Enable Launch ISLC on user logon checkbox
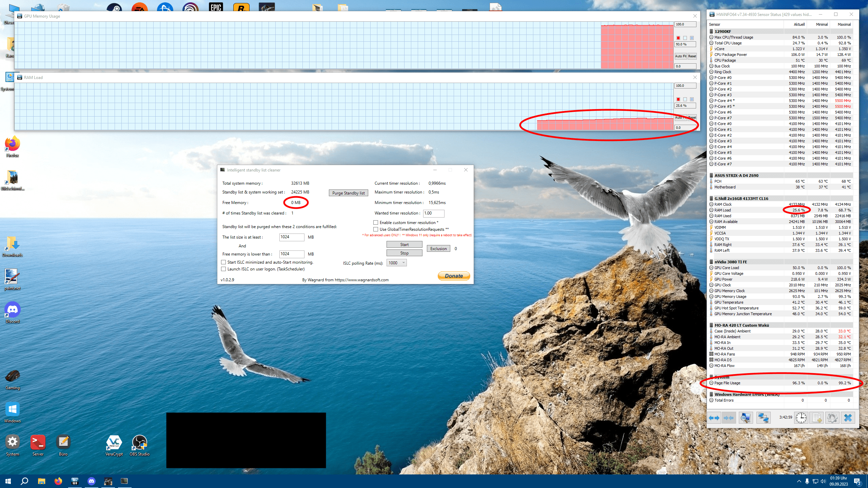The image size is (868, 488). pyautogui.click(x=223, y=269)
